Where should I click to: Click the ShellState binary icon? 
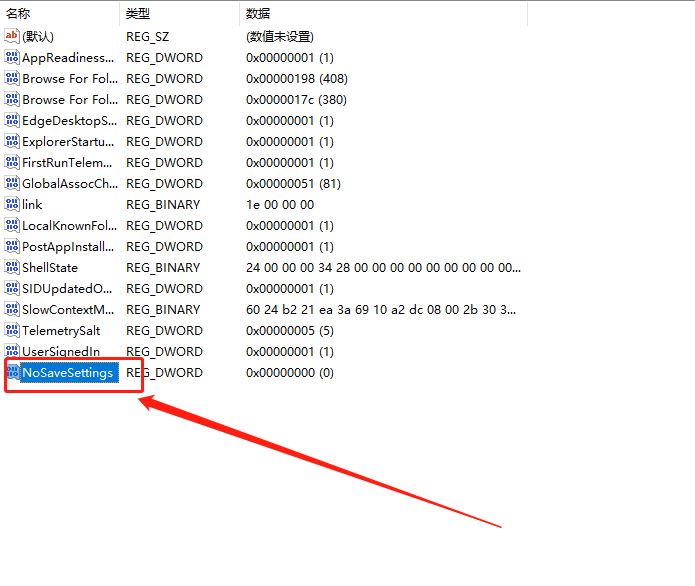coord(12,267)
